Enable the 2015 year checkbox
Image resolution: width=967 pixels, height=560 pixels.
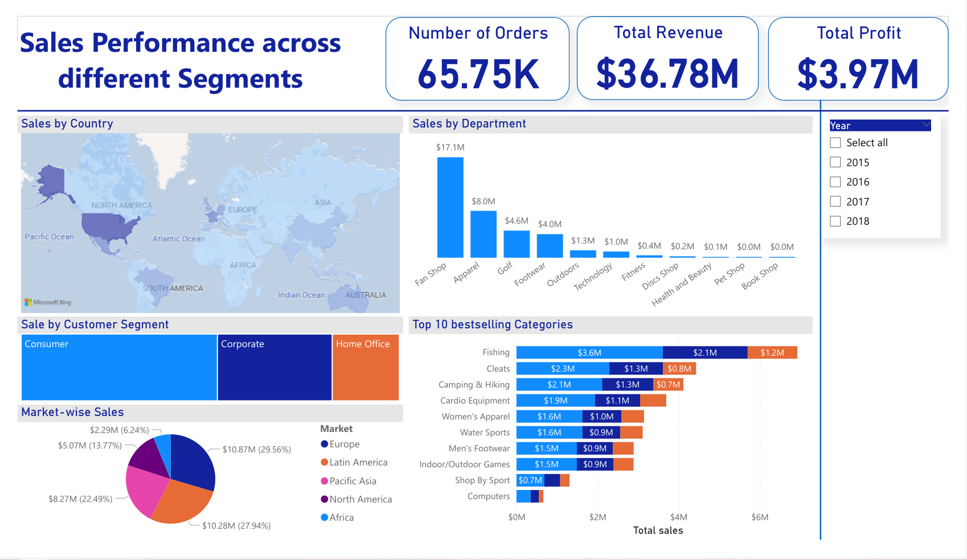(835, 162)
